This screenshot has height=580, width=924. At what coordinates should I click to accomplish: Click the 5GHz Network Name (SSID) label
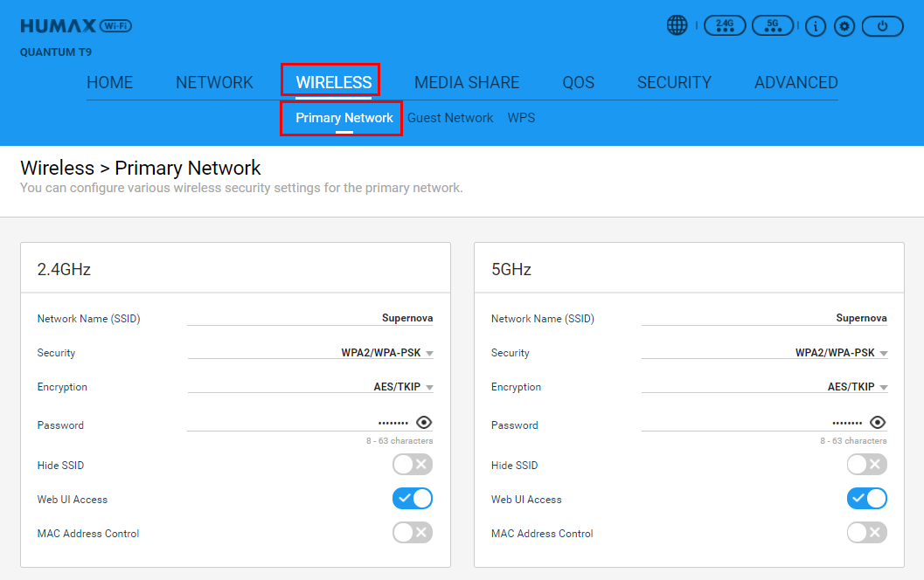543,319
